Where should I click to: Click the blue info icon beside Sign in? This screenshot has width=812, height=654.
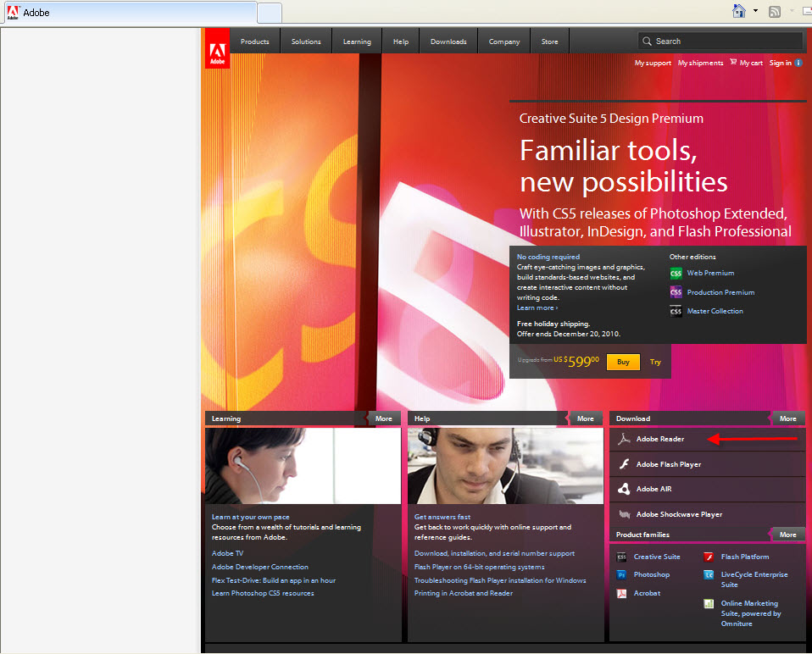(x=798, y=63)
